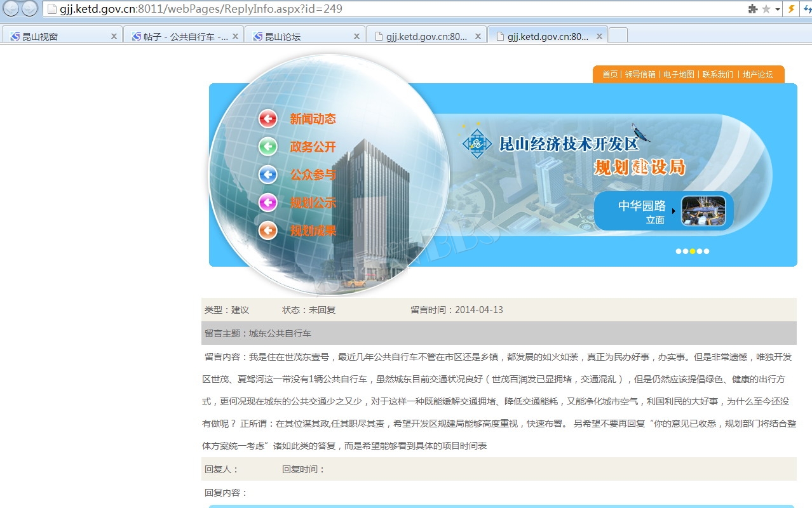The width and height of the screenshot is (812, 508).
Task: Click the red arrow icon beside 新闻动态
Action: coord(268,119)
